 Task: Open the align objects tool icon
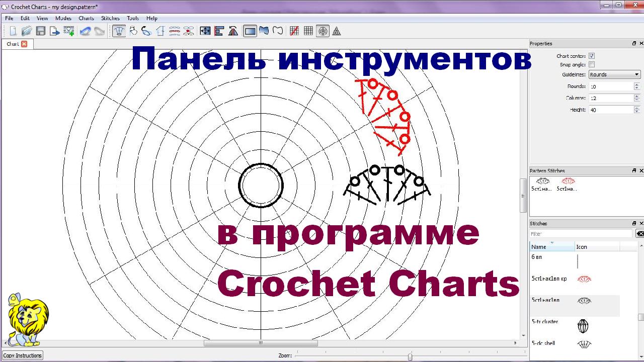[x=219, y=31]
